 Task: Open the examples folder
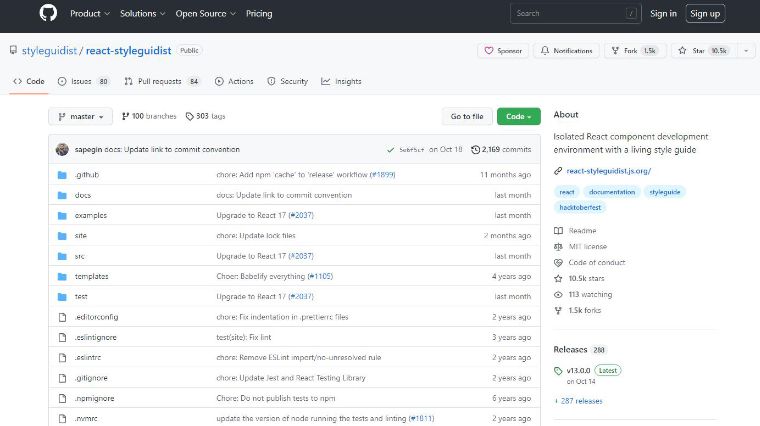point(91,215)
